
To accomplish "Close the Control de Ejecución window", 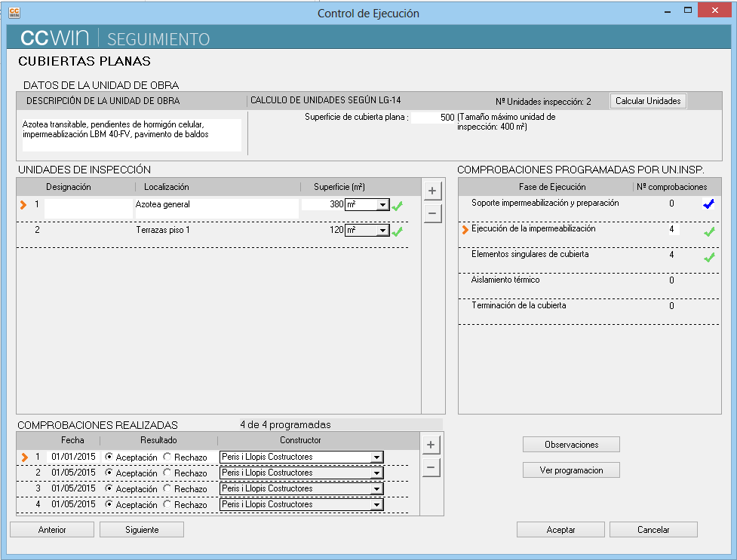I will point(714,11).
